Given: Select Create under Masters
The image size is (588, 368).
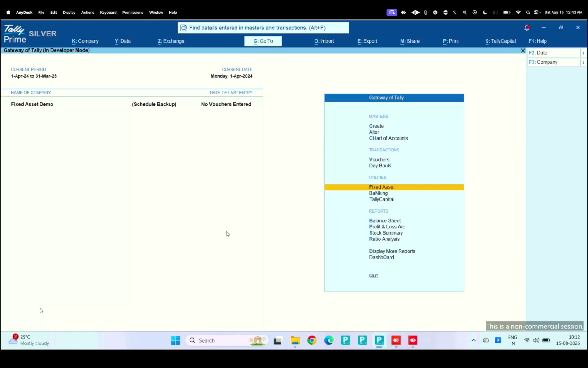Looking at the screenshot, I should coord(376,126).
